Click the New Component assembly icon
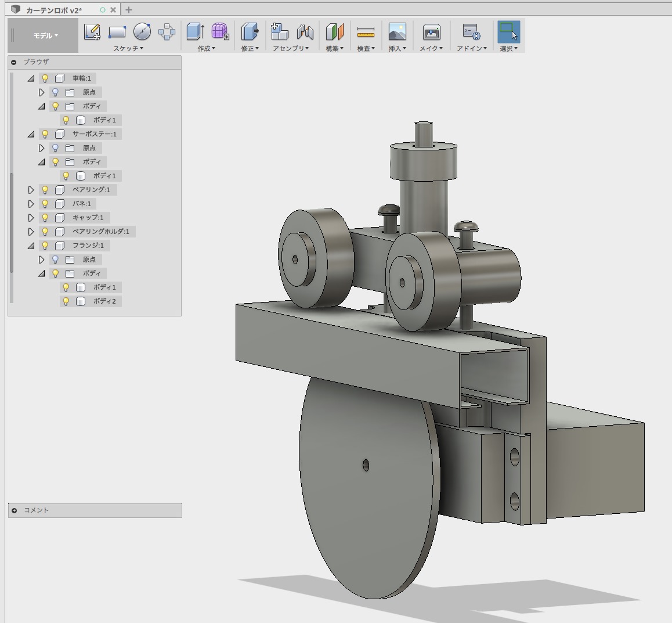Image resolution: width=672 pixels, height=623 pixels. click(280, 32)
